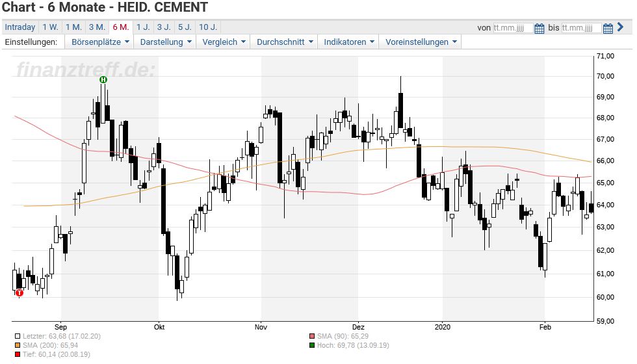Click the '2020' axis label
This screenshot has height=364, width=637.
tap(443, 327)
